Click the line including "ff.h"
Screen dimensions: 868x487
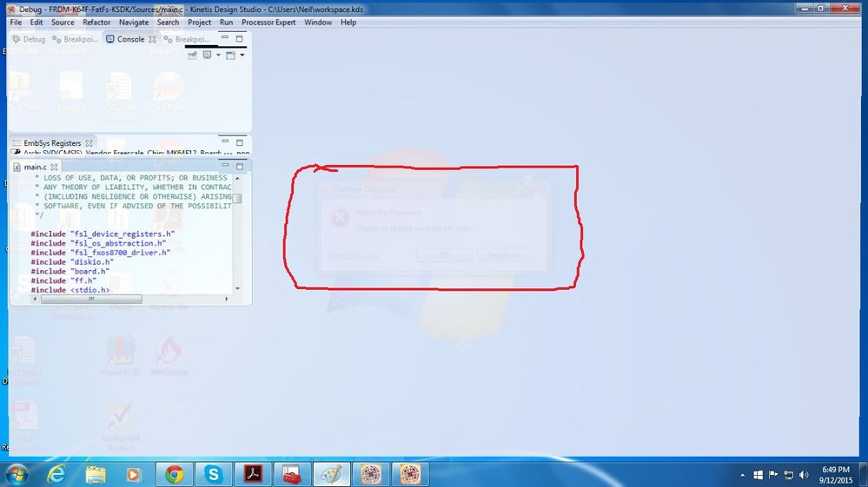coord(63,280)
